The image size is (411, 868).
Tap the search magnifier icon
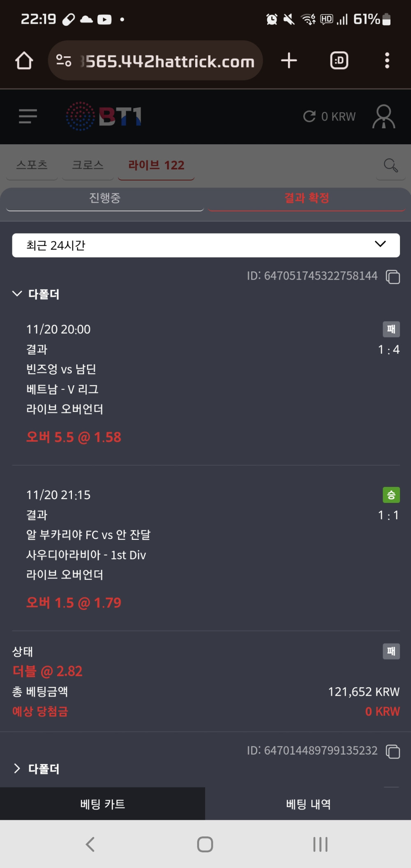coord(390,165)
